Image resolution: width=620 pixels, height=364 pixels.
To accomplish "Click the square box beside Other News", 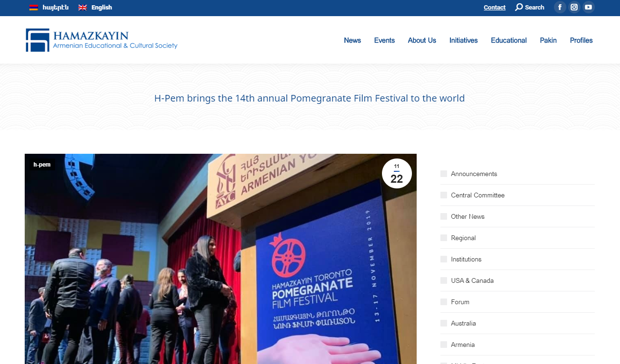I will click(x=444, y=216).
